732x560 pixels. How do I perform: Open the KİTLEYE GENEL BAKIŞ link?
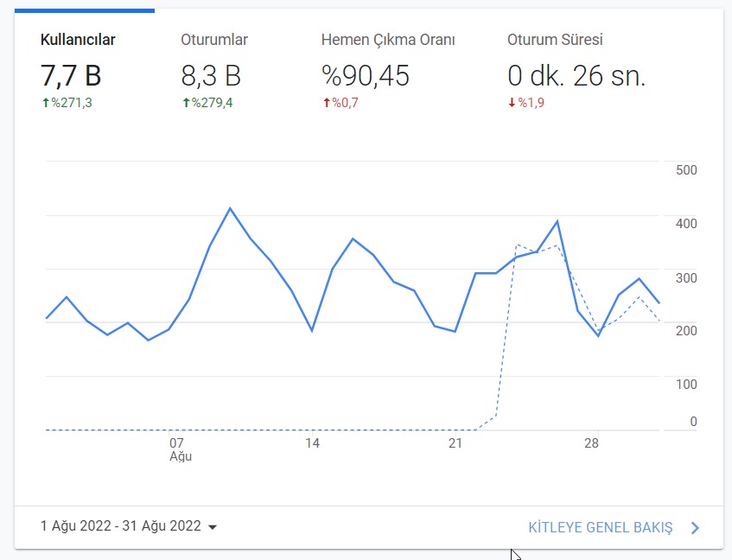click(601, 527)
